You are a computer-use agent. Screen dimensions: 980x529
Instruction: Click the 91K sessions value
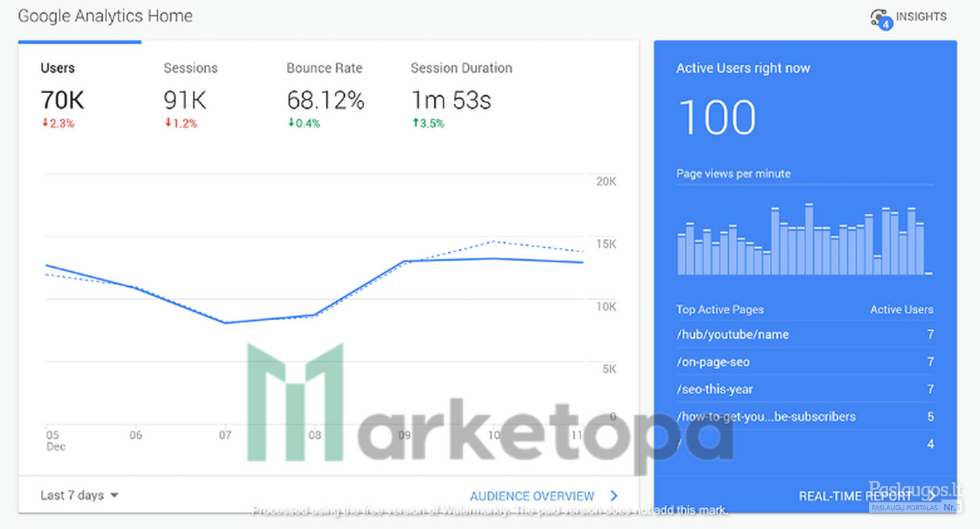click(184, 101)
